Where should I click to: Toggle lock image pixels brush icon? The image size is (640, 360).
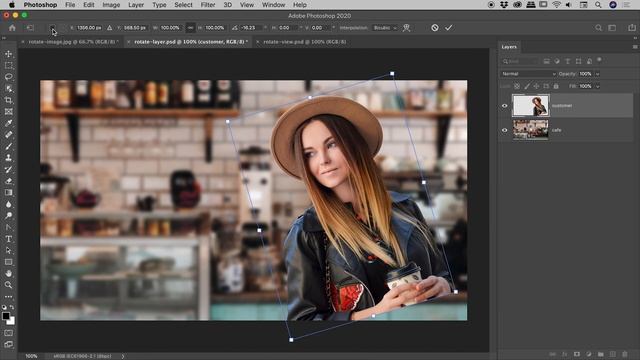click(x=527, y=86)
